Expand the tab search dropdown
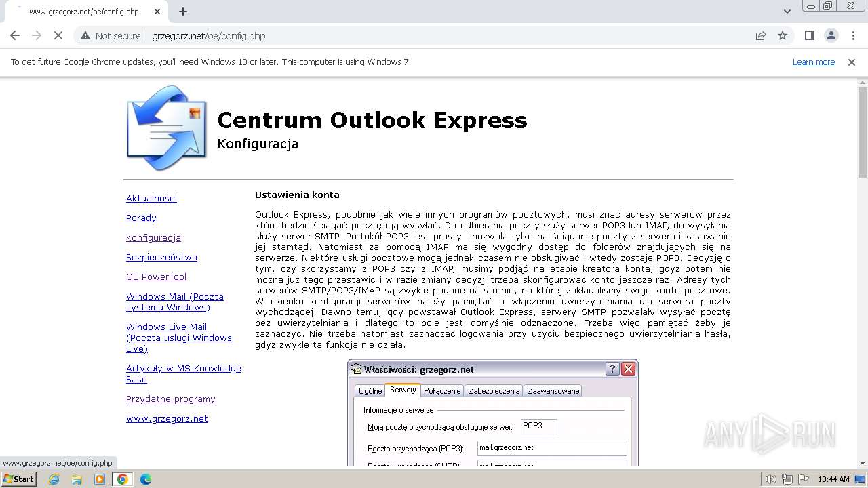The width and height of the screenshot is (868, 488). pos(787,12)
